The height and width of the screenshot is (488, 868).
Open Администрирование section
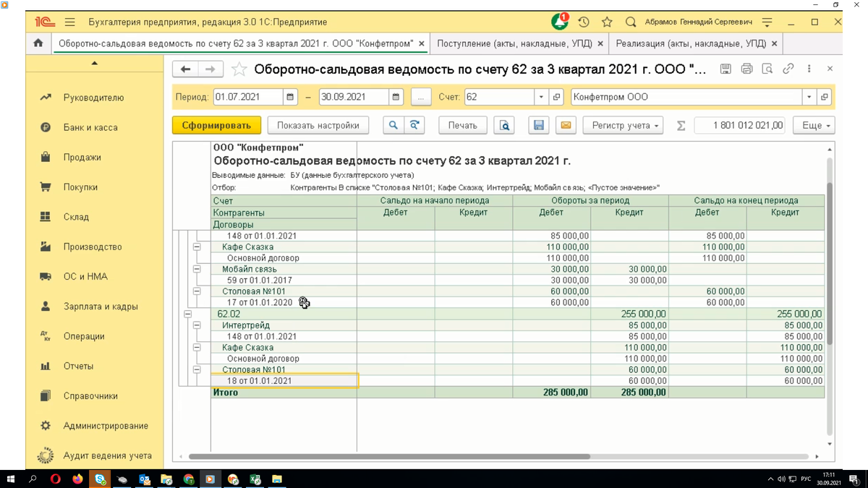pos(106,426)
